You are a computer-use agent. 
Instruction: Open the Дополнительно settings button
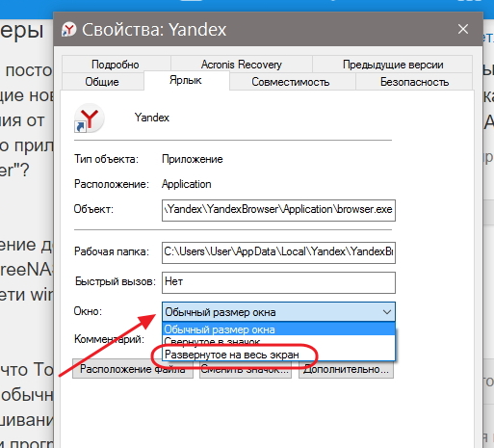pyautogui.click(x=346, y=369)
